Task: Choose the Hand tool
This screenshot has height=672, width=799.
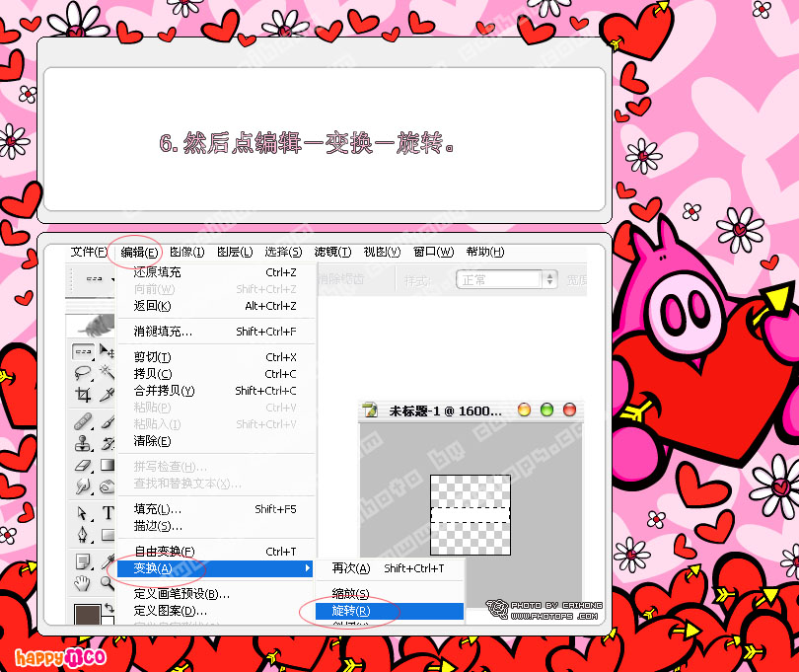Action: coord(84,583)
